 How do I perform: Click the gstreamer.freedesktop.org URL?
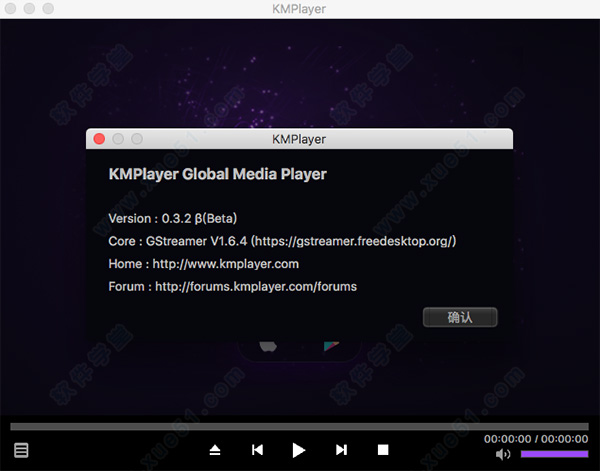pos(354,241)
